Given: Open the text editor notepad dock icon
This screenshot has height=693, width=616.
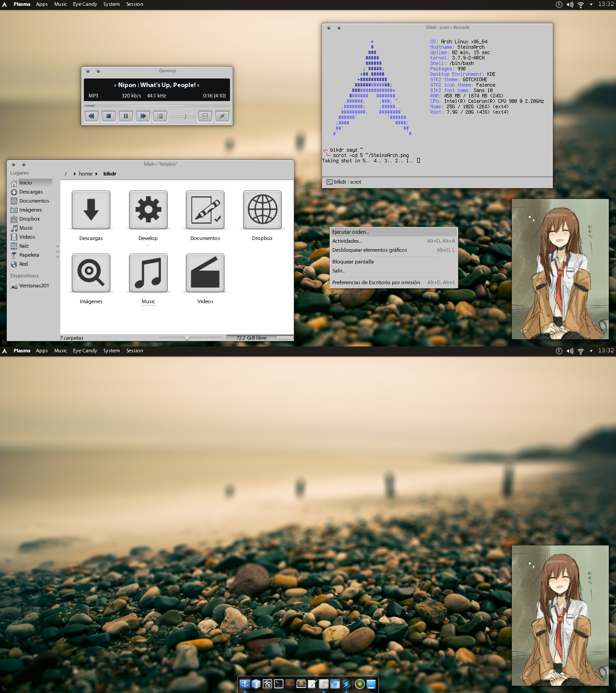Looking at the screenshot, I should pyautogui.click(x=313, y=684).
